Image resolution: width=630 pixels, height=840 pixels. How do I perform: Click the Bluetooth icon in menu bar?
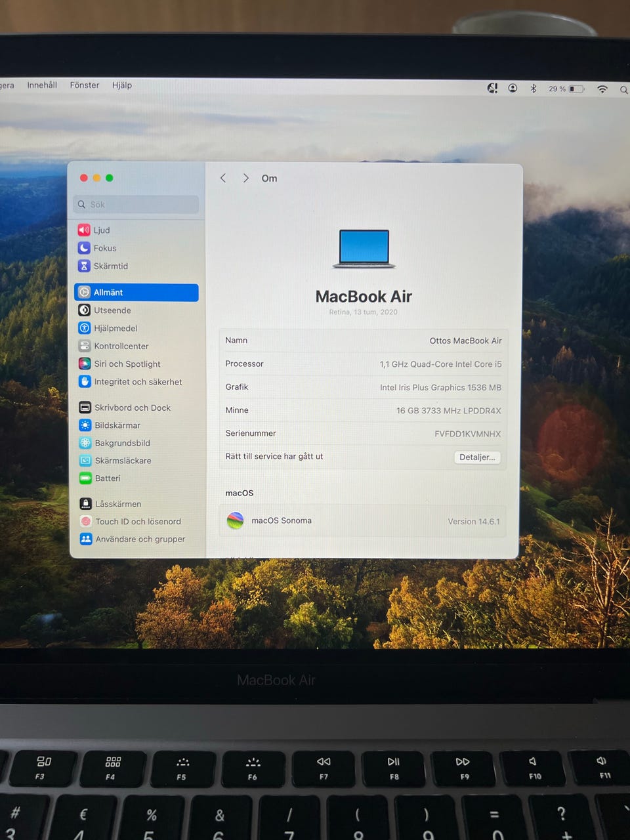coord(534,89)
